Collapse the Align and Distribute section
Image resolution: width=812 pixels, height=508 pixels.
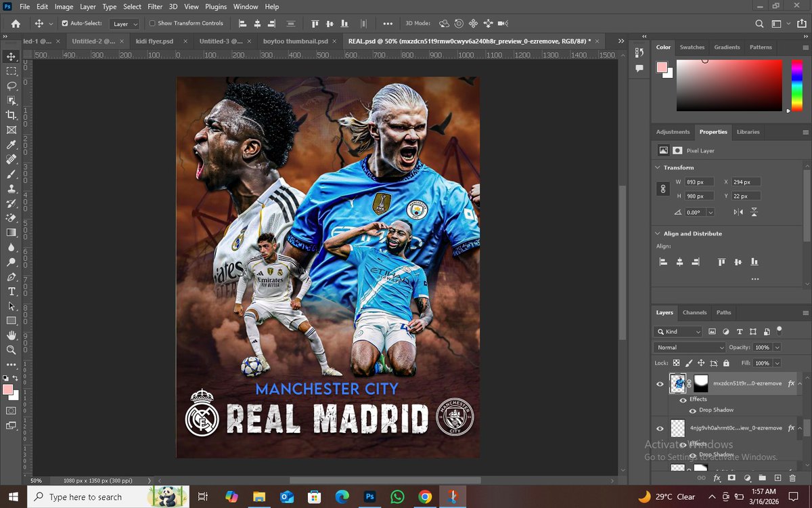[x=658, y=234]
